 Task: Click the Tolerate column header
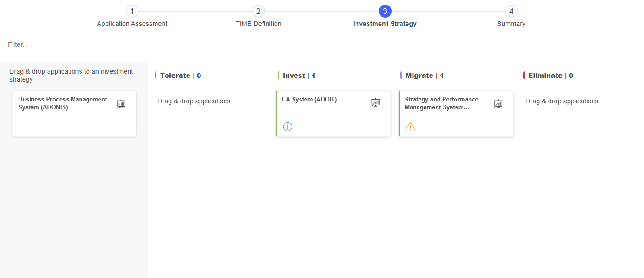click(x=181, y=76)
